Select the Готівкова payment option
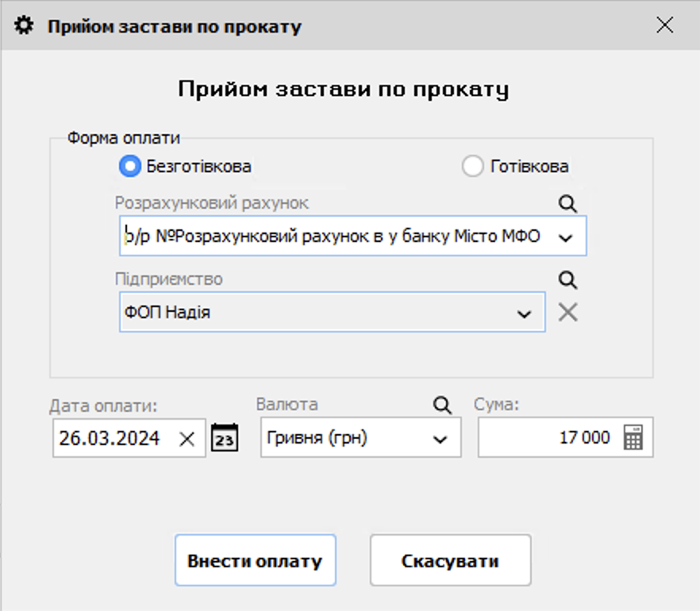 pyautogui.click(x=474, y=167)
